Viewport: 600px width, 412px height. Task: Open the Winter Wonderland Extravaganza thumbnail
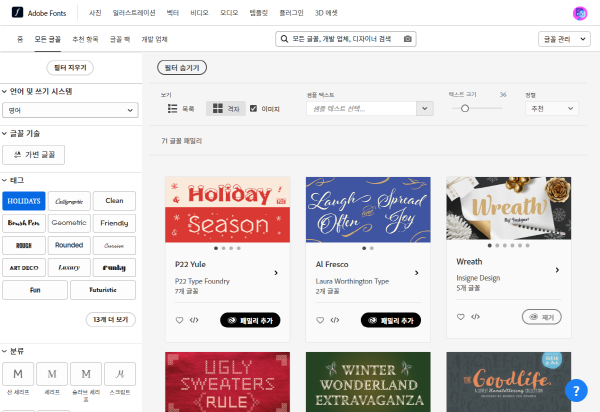click(x=368, y=382)
